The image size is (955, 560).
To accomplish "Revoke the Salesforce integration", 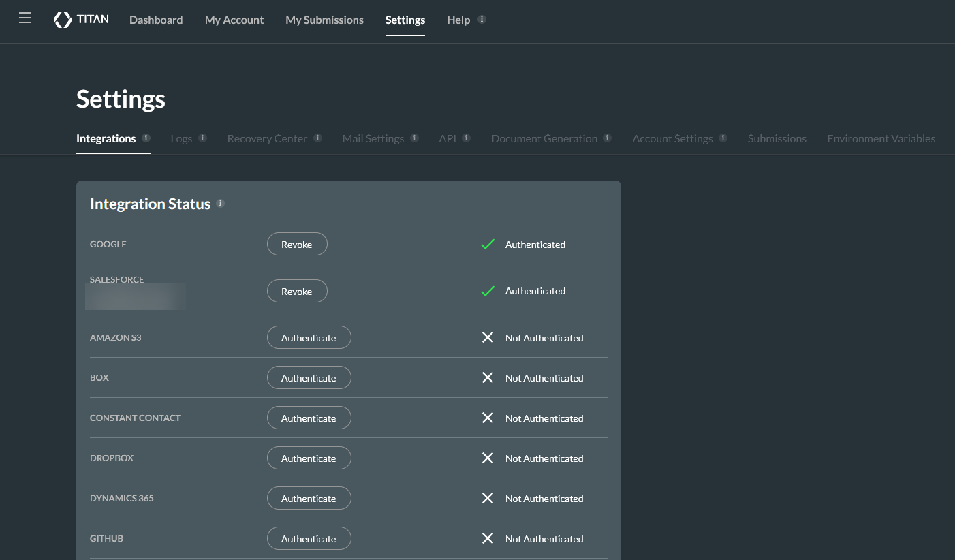I will [297, 291].
